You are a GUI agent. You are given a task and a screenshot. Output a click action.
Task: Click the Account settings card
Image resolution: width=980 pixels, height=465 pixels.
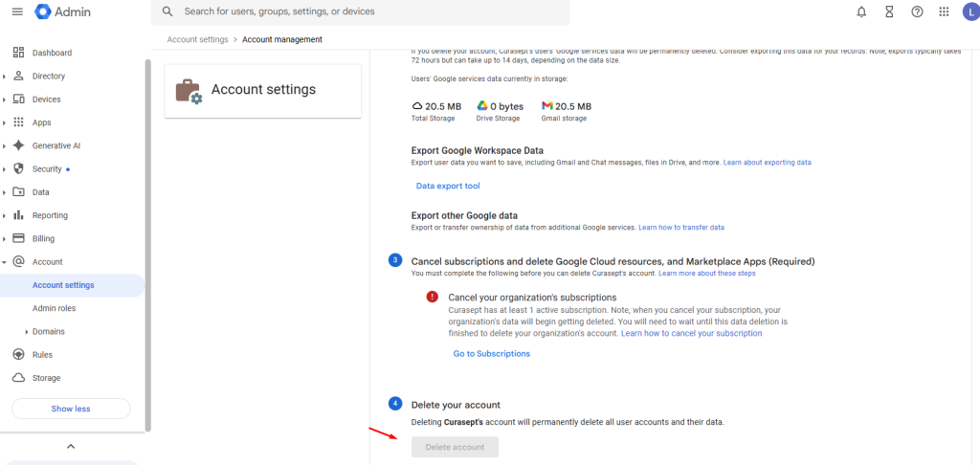[x=263, y=91]
